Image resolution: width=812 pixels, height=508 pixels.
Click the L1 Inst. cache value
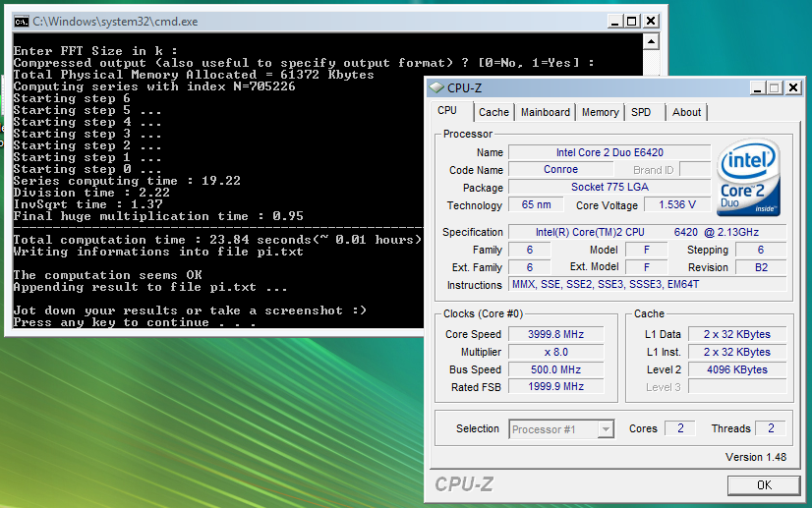point(737,352)
